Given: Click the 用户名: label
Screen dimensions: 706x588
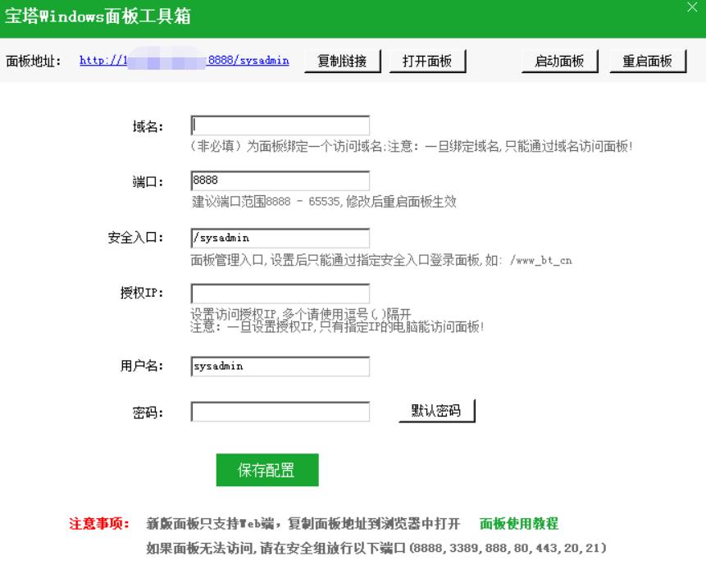Looking at the screenshot, I should [141, 366].
